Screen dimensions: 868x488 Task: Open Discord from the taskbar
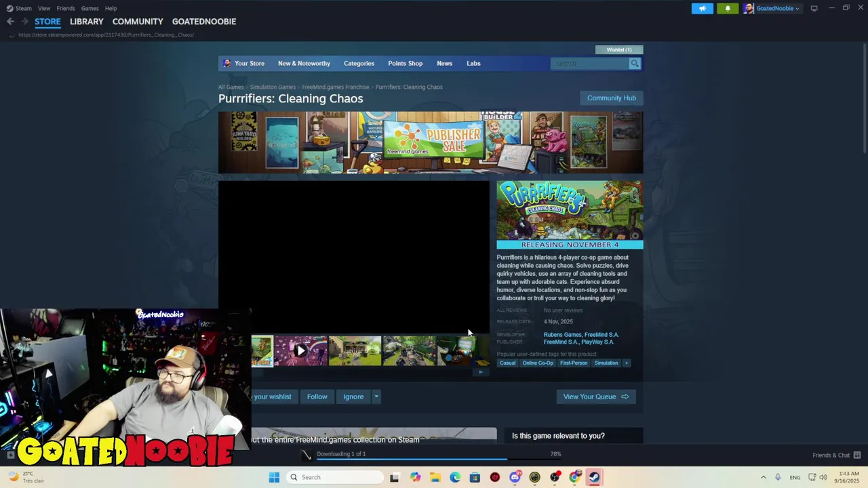pos(515,477)
